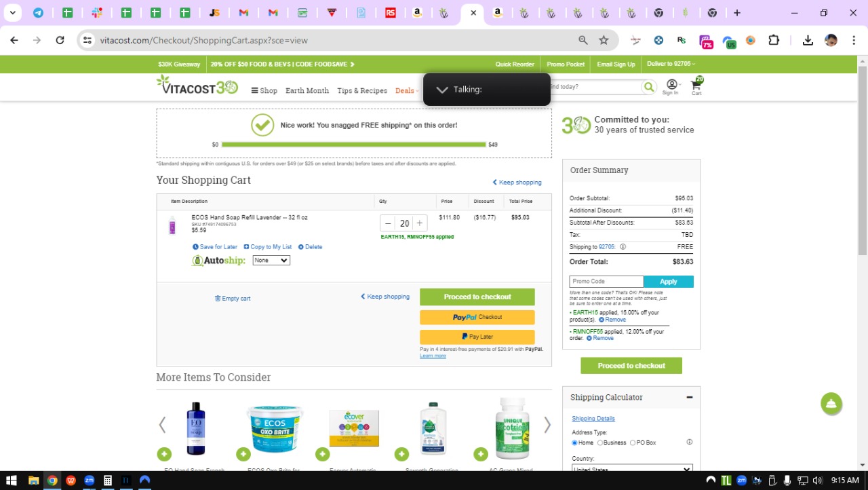Open the Earth Month menu item
The image size is (868, 490).
(x=307, y=91)
